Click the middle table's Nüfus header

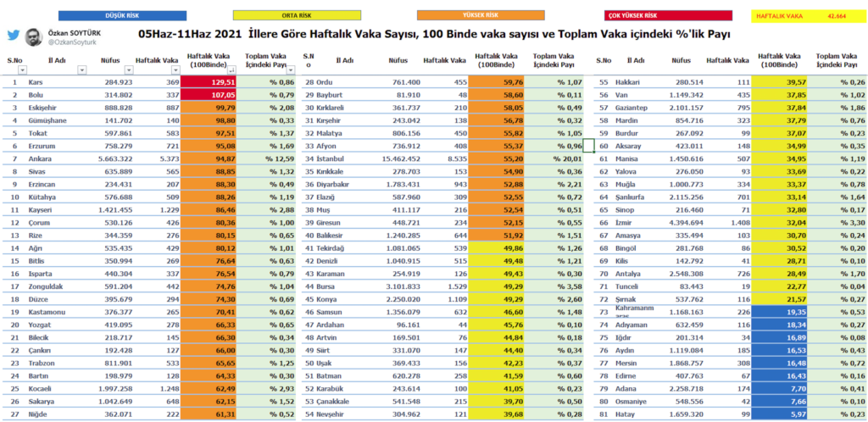pyautogui.click(x=398, y=59)
